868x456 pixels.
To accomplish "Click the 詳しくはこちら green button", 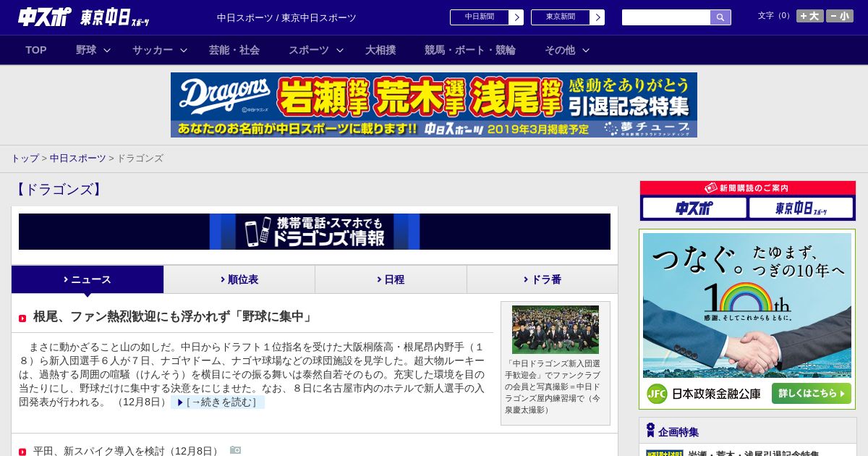I will (x=812, y=394).
